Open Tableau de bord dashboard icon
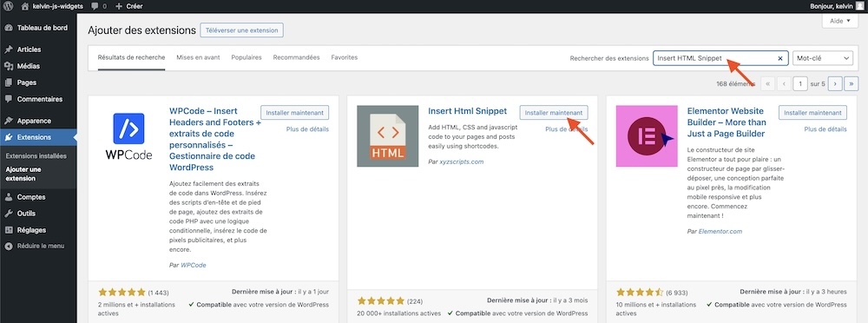This screenshot has width=868, height=323. pos(9,28)
